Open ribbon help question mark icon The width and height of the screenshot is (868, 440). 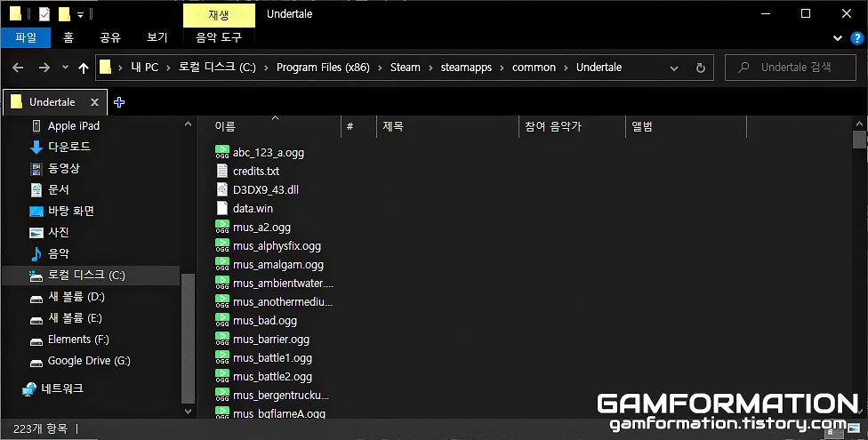tap(856, 38)
